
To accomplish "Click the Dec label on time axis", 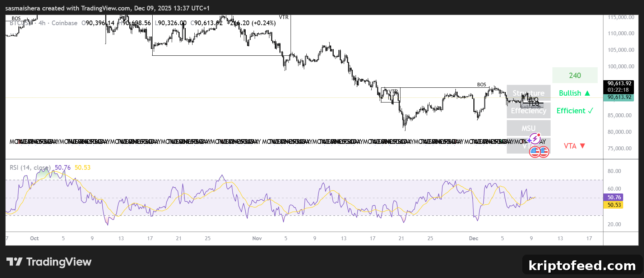I will click(474, 238).
